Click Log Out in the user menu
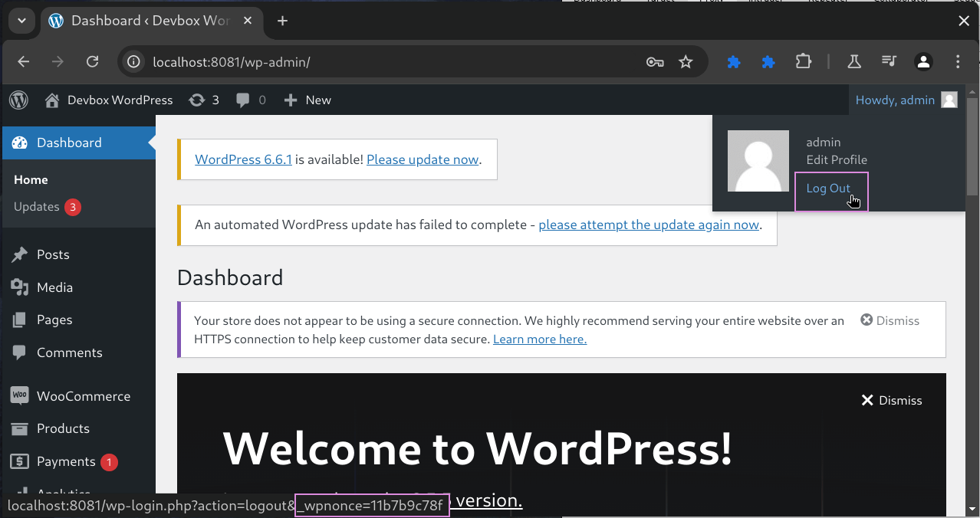Image resolution: width=980 pixels, height=518 pixels. tap(828, 189)
